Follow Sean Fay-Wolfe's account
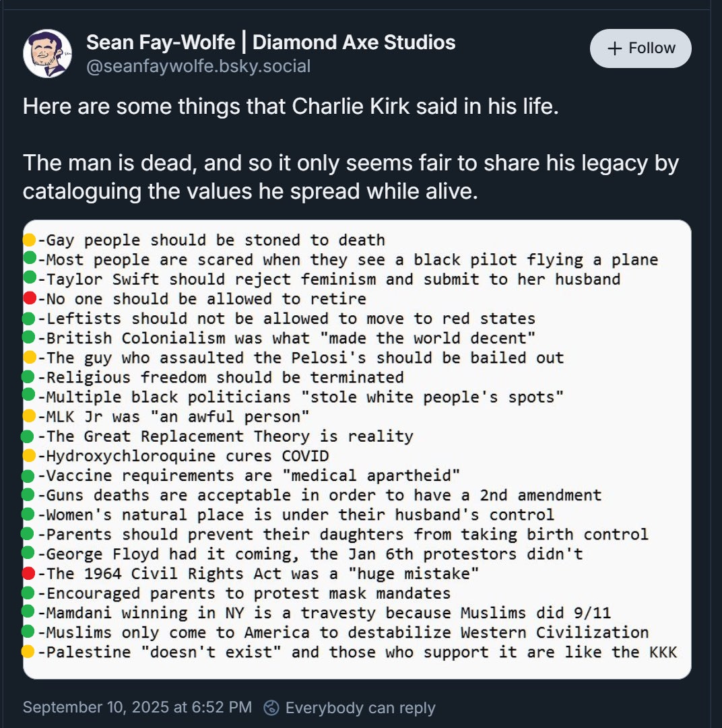This screenshot has width=722, height=728. tap(641, 48)
